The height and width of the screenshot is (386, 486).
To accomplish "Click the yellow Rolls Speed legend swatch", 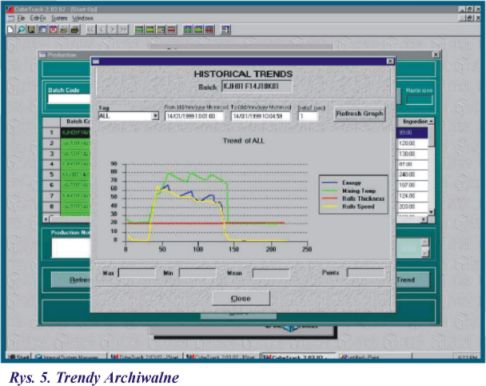I will click(x=329, y=207).
